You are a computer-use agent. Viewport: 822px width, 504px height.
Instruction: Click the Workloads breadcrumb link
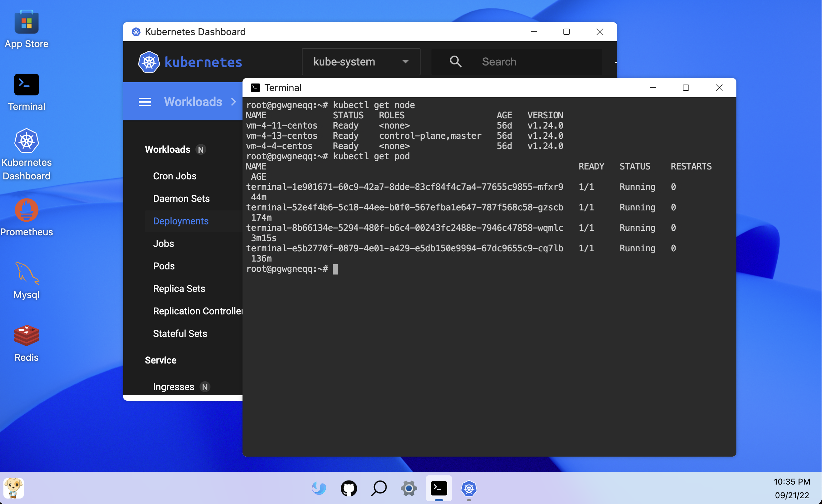click(x=193, y=102)
